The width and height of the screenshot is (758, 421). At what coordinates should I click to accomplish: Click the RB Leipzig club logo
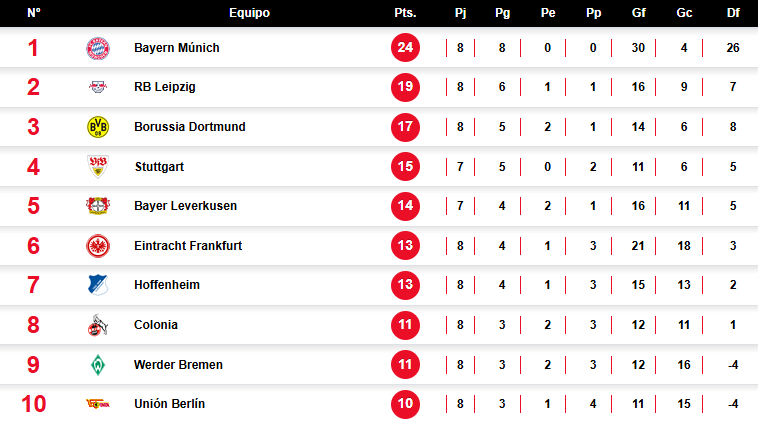97,87
